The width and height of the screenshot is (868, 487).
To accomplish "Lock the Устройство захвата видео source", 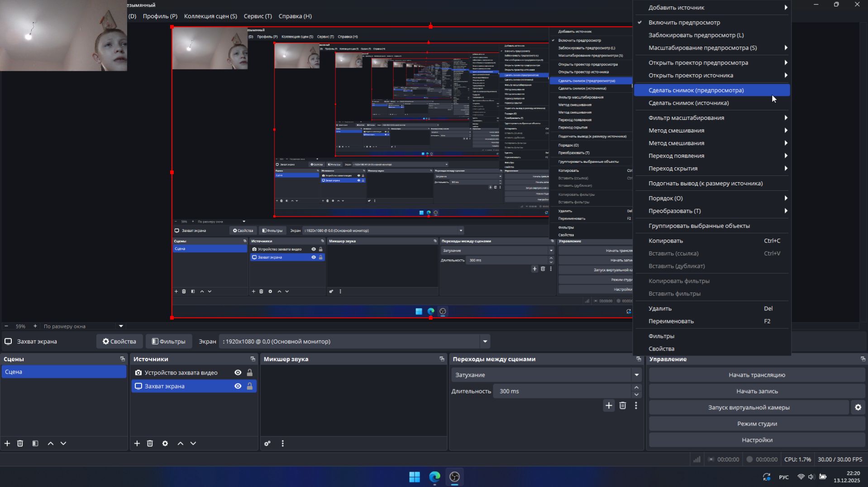I will point(249,373).
